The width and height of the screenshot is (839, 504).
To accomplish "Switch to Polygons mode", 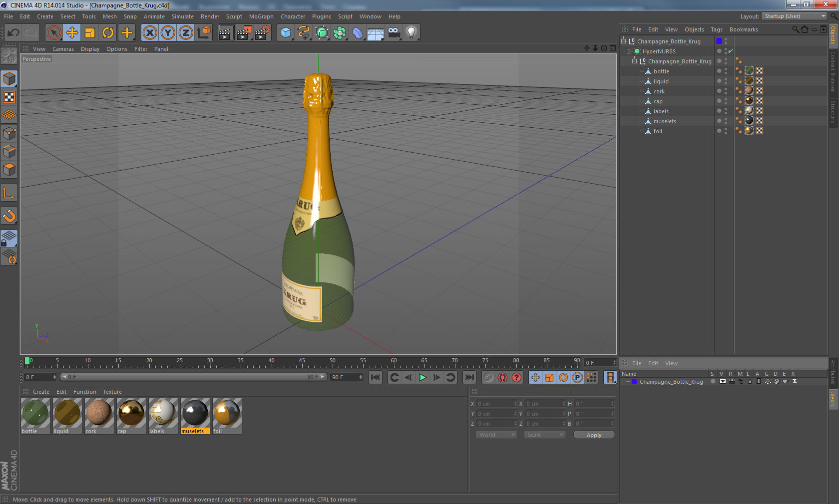I will coord(9,170).
